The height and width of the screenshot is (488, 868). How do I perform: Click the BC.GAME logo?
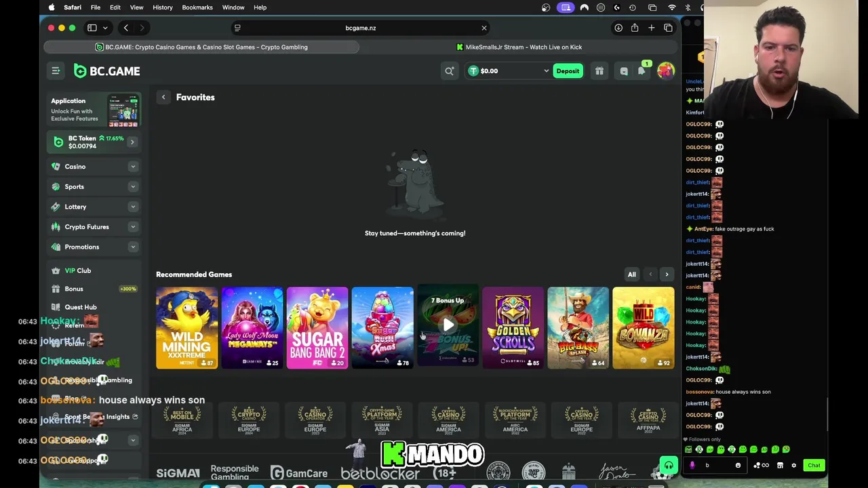(x=106, y=70)
